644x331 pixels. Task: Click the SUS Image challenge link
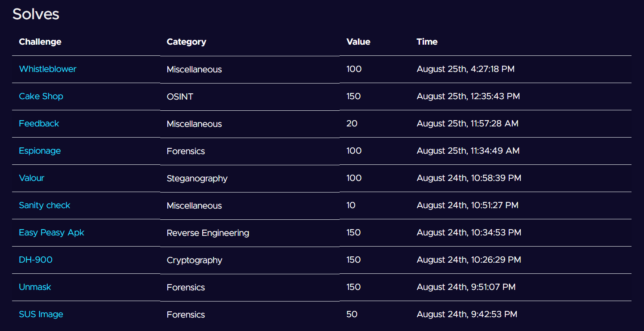point(41,314)
